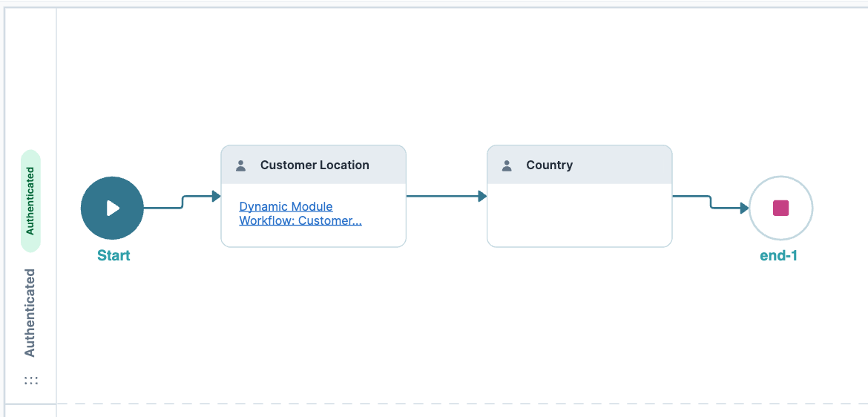Select the empty Country step body
The width and height of the screenshot is (868, 417).
click(579, 215)
